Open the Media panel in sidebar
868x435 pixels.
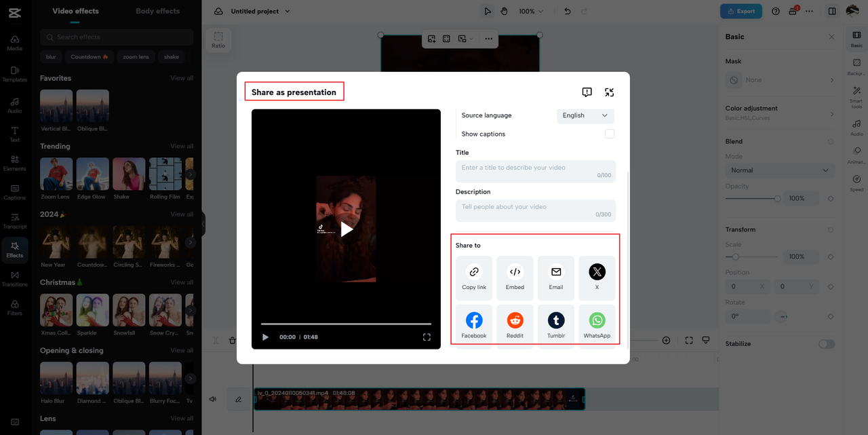pos(15,43)
